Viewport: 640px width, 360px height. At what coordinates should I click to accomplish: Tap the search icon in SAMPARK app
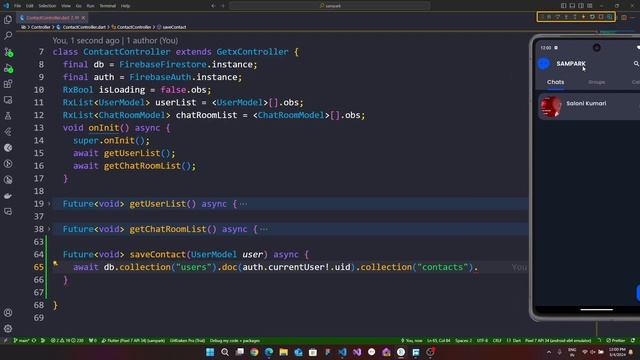(x=636, y=64)
